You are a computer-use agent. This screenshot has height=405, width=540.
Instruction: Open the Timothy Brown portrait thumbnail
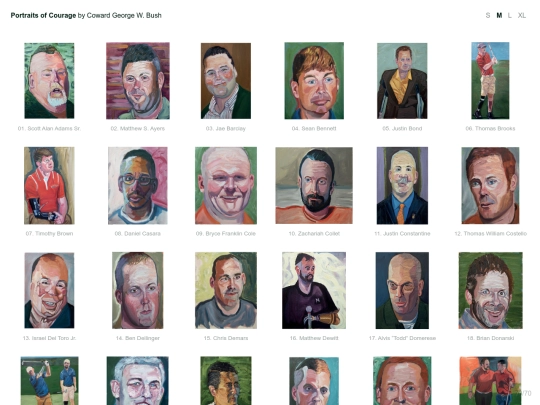pyautogui.click(x=49, y=186)
